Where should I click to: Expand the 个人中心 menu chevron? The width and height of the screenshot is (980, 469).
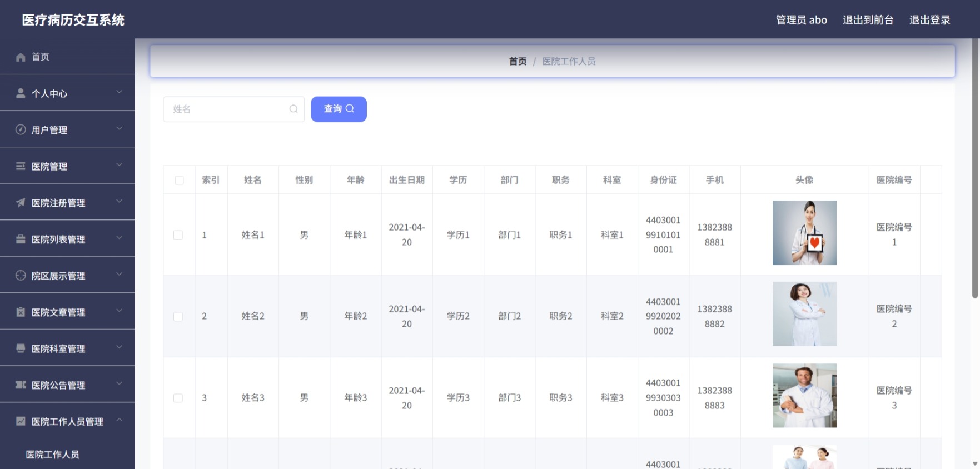[x=119, y=92]
